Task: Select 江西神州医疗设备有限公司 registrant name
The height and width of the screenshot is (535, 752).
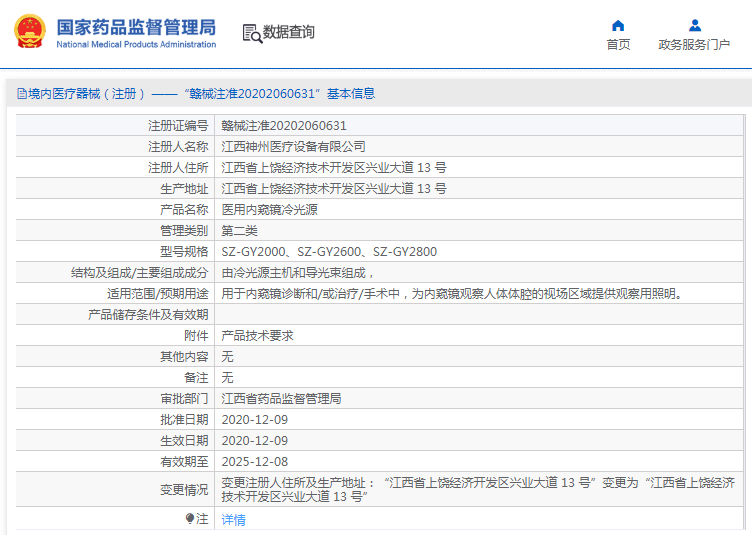Action: pyautogui.click(x=294, y=147)
